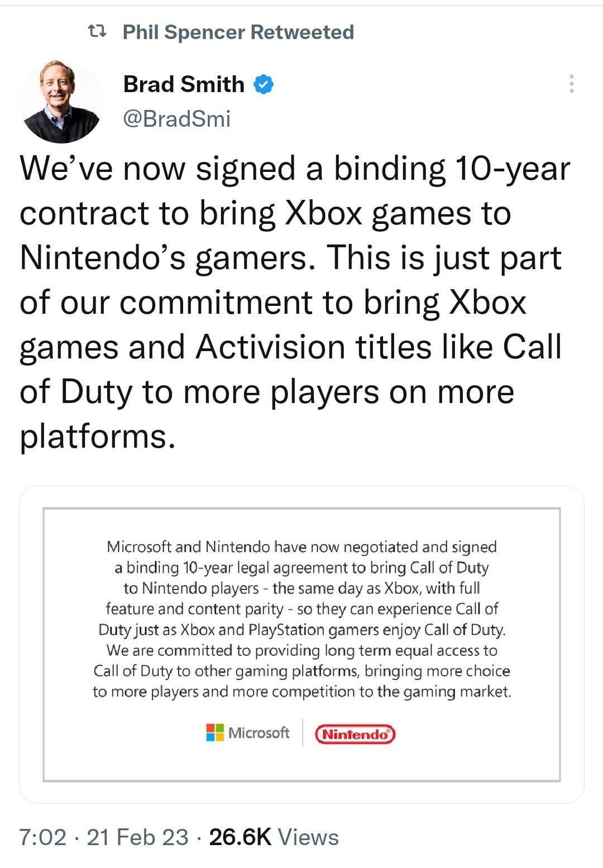Open Brad Smith's profile photo
The width and height of the screenshot is (603, 868).
point(61,101)
